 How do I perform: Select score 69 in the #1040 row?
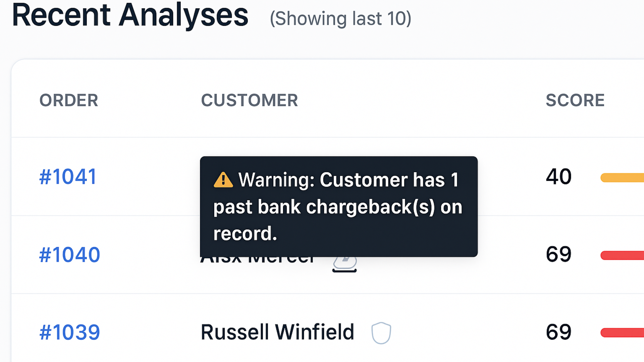click(x=558, y=254)
